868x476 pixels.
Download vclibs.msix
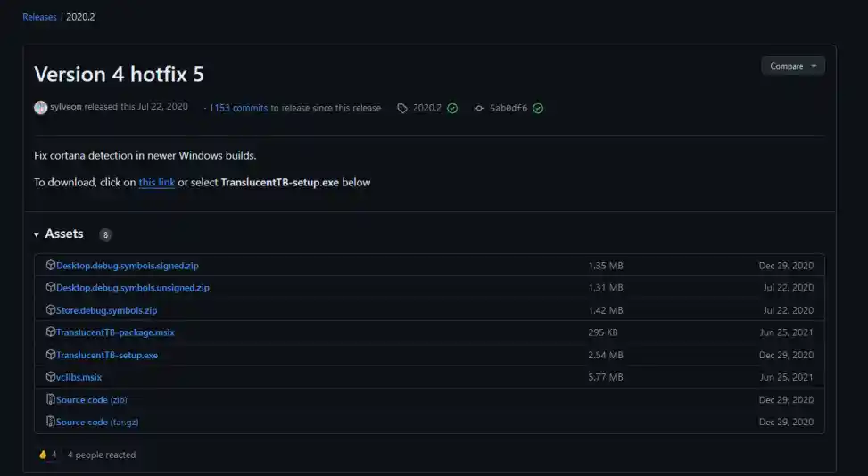(x=79, y=377)
